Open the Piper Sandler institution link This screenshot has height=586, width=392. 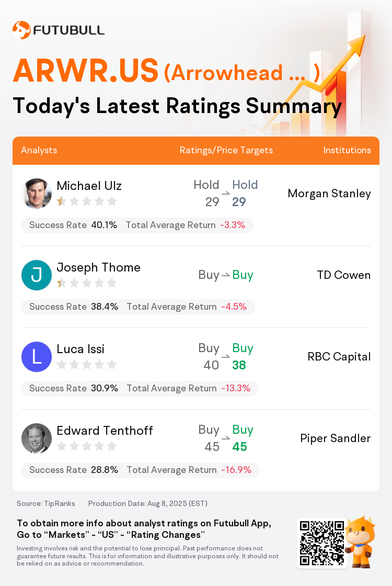tap(335, 438)
